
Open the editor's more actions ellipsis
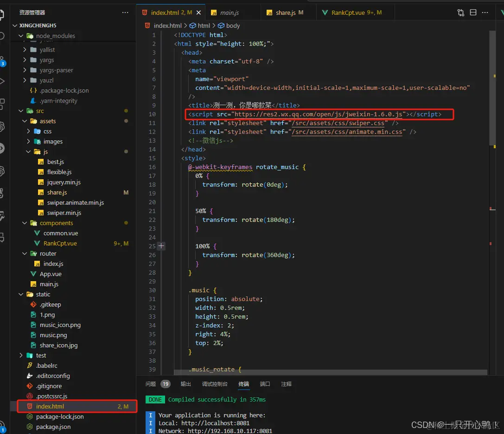pyautogui.click(x=485, y=13)
